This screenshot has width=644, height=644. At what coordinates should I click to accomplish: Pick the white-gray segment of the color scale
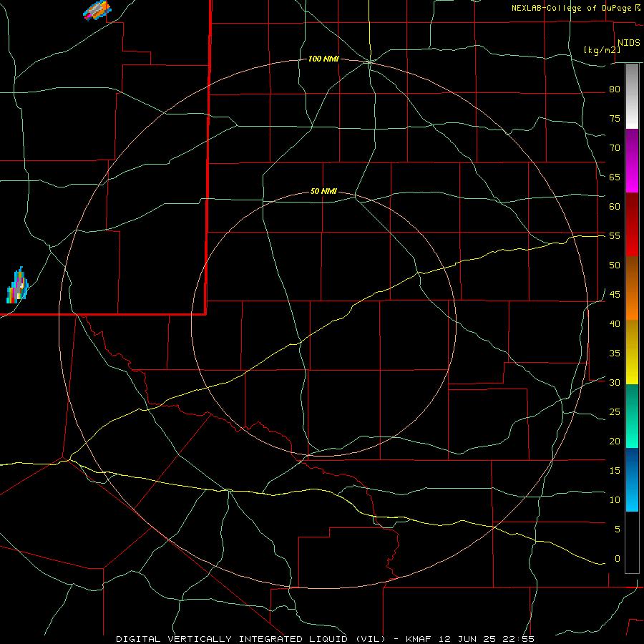tap(632, 96)
